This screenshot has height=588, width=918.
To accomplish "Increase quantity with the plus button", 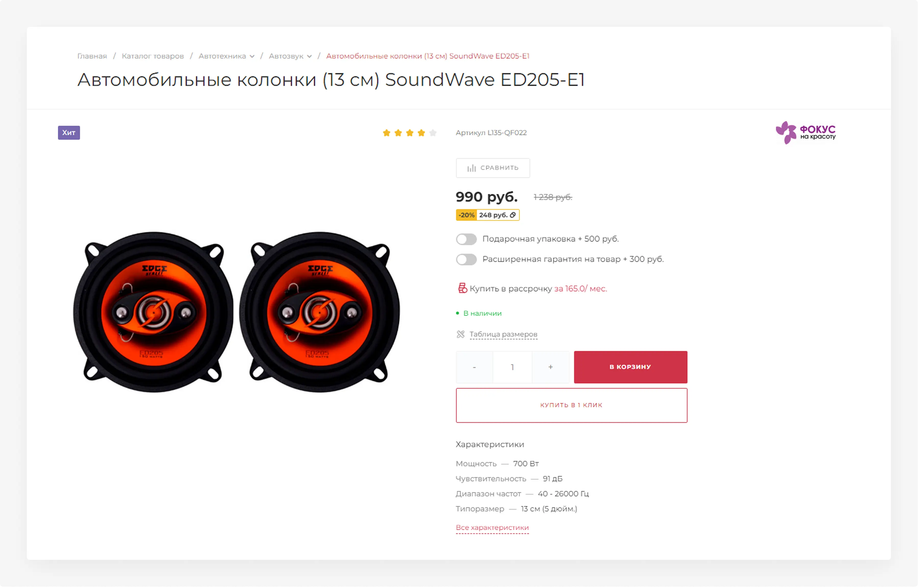I will click(x=550, y=367).
